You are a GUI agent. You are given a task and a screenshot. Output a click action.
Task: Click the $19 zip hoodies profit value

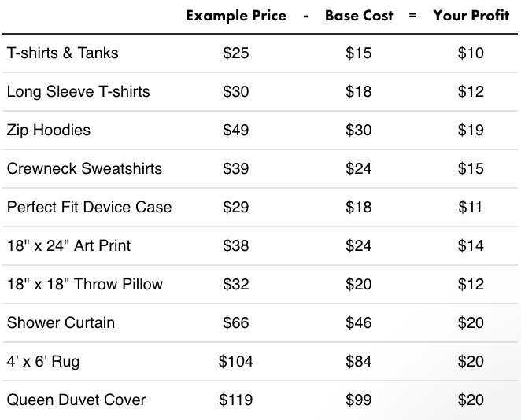coord(471,130)
